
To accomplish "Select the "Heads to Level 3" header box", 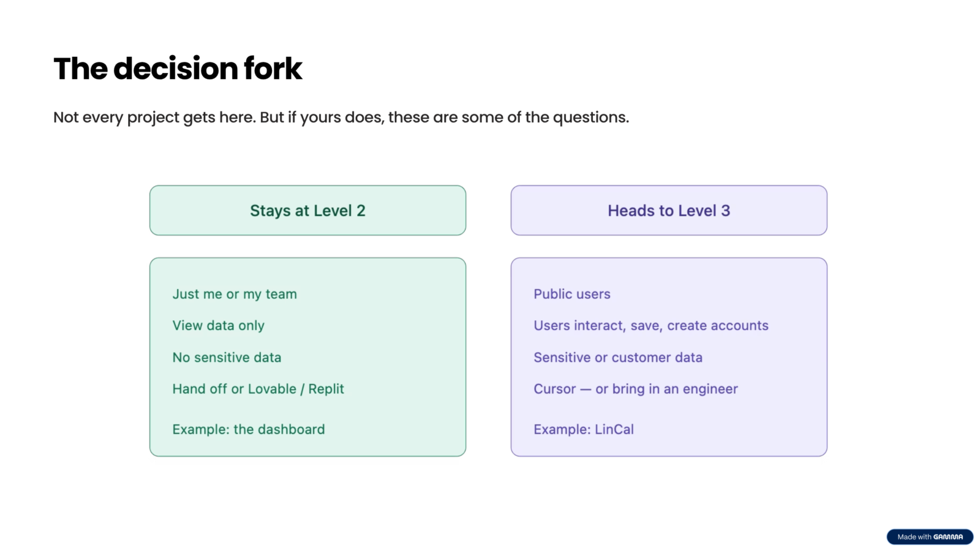I will click(669, 211).
